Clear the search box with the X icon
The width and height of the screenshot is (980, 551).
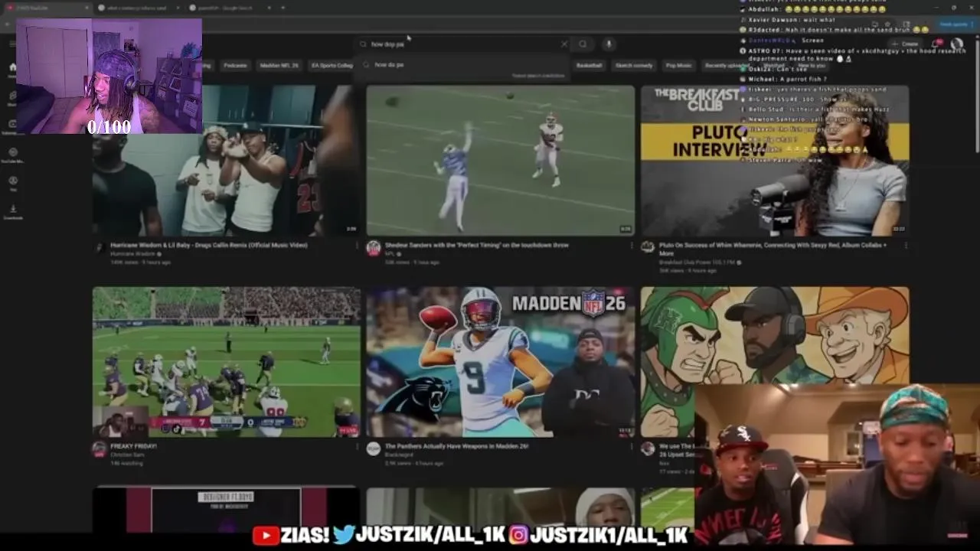[564, 44]
